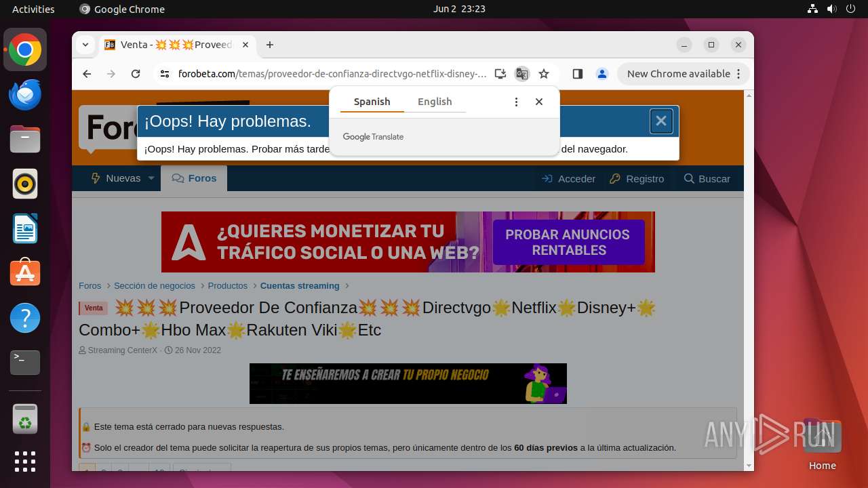Open the Help app in the dock

pos(25,318)
